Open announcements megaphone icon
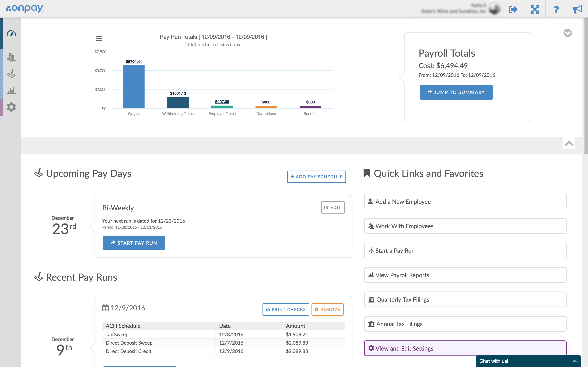The image size is (588, 367). click(577, 9)
